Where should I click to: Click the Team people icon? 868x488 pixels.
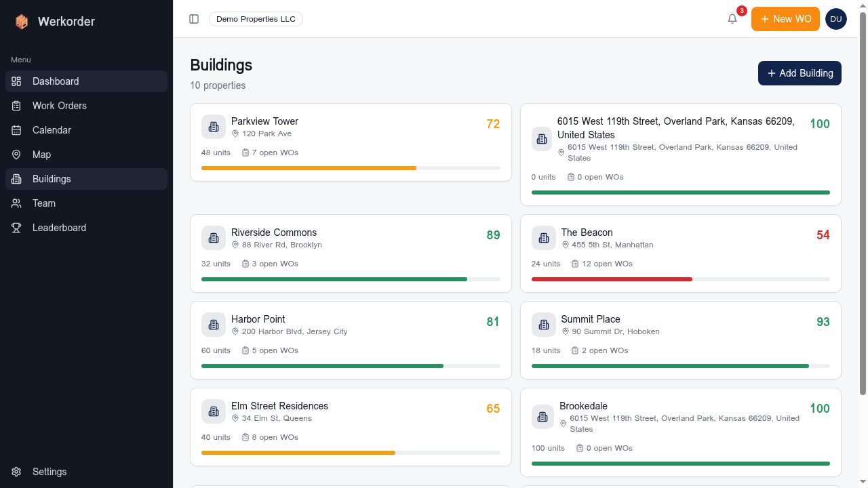[x=17, y=203]
